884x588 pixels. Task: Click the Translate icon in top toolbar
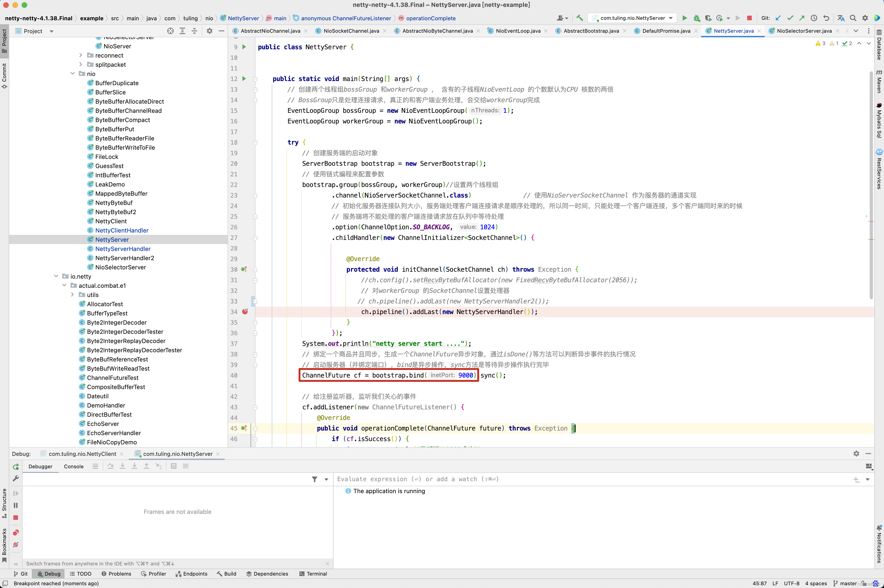841,18
